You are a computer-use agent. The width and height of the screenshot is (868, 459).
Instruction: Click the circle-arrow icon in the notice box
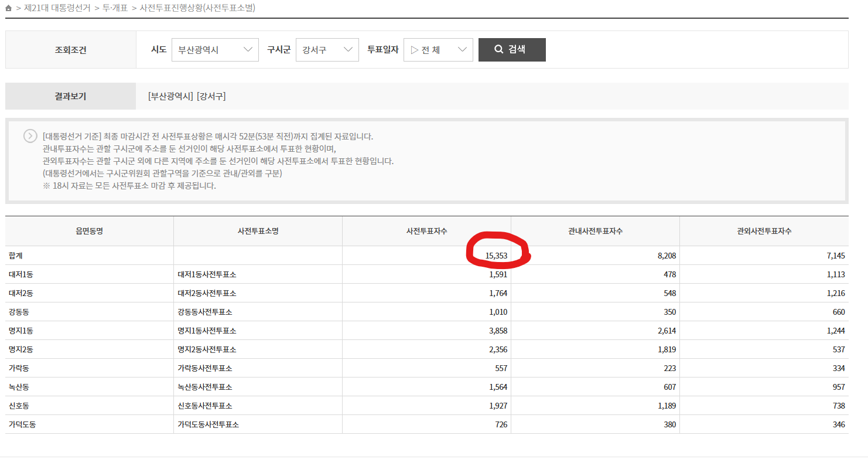[30, 135]
